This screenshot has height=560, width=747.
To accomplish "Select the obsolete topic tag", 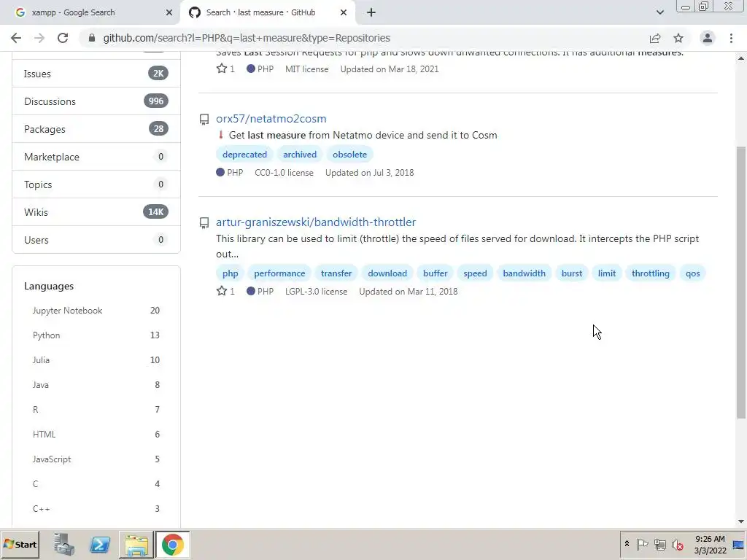I will tap(349, 155).
